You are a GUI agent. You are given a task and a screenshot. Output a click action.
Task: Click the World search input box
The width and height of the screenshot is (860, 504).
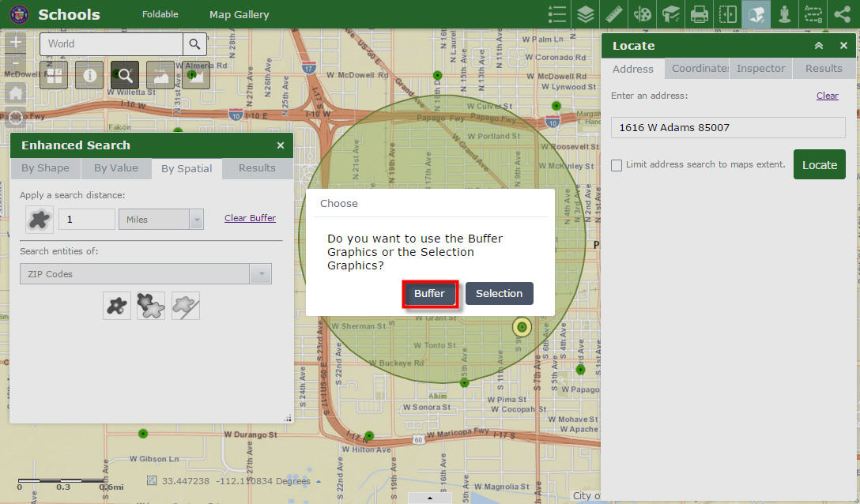(x=111, y=44)
